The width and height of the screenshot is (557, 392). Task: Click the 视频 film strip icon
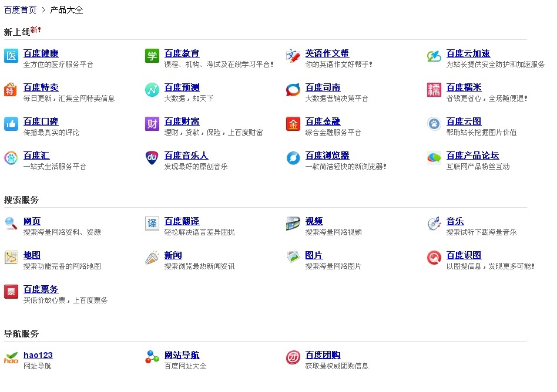coord(293,224)
